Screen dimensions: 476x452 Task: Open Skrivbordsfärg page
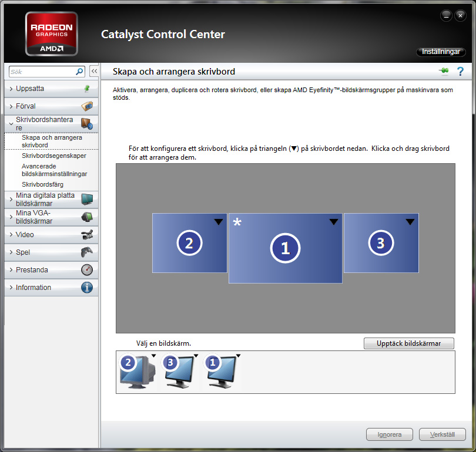pos(42,184)
